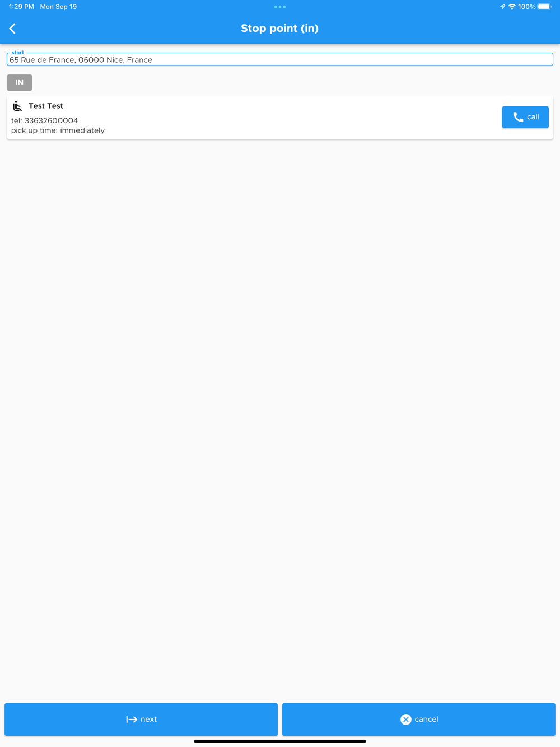Tap the circled X icon on cancel button
Screen dimensions: 560x747
tap(406, 720)
